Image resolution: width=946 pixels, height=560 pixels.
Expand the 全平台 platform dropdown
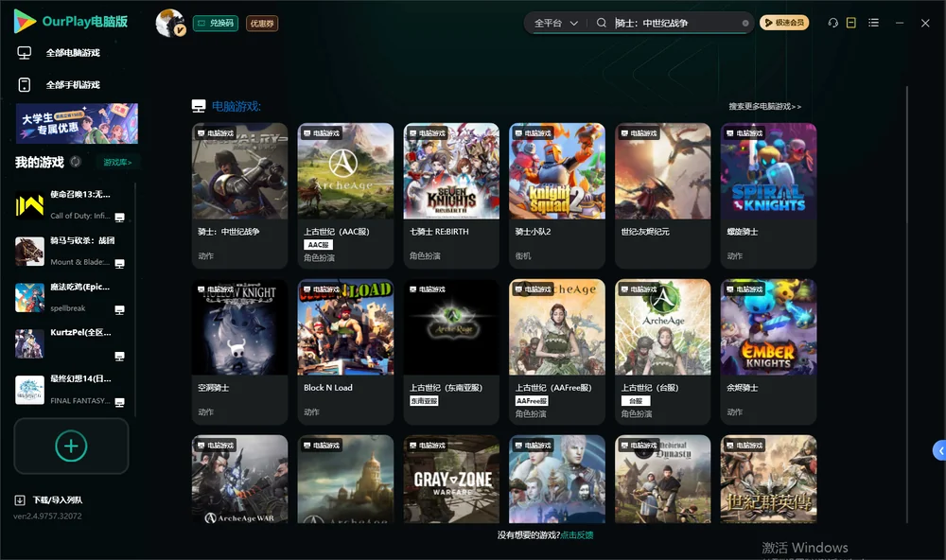(x=555, y=23)
